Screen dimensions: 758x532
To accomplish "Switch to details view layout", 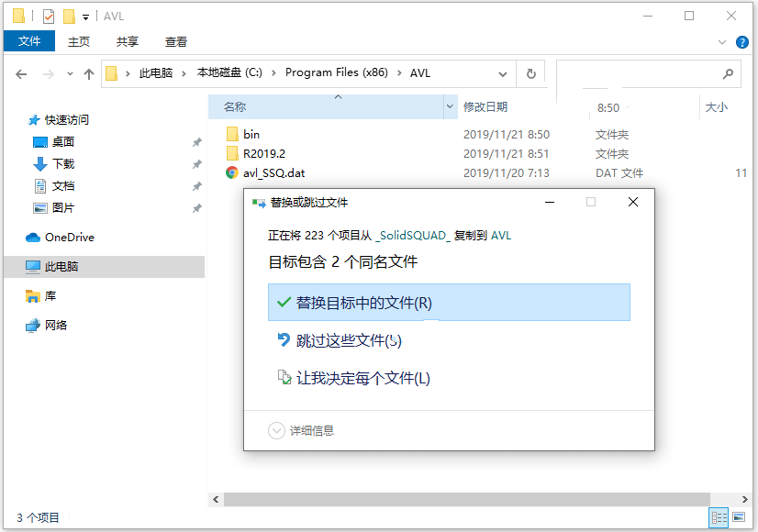I will coord(719,518).
